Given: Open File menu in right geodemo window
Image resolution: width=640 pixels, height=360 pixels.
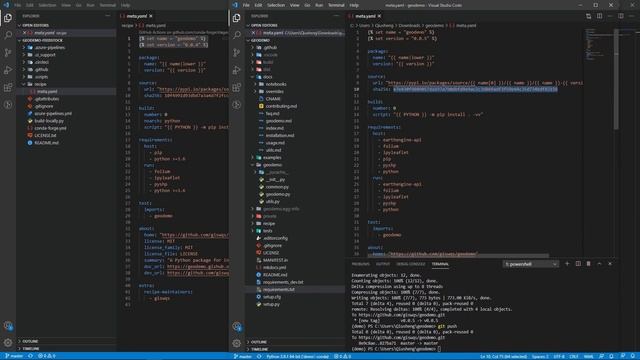Looking at the screenshot, I should 246,5.
